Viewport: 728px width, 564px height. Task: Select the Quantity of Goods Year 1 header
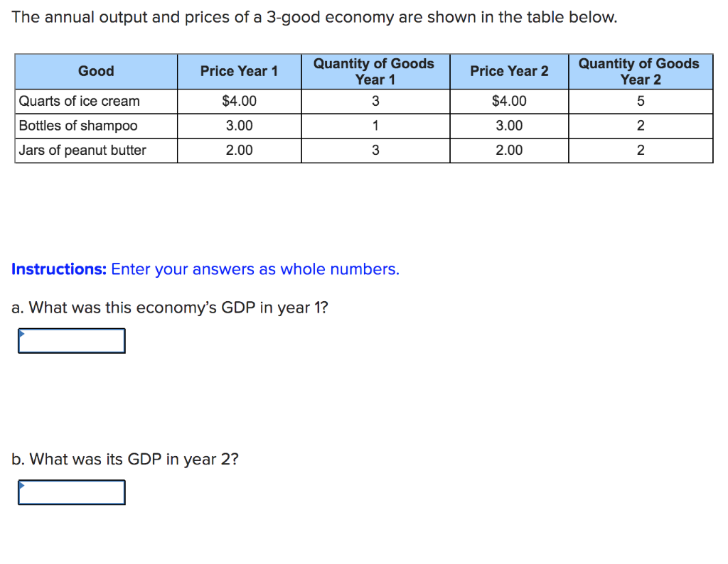tap(375, 71)
